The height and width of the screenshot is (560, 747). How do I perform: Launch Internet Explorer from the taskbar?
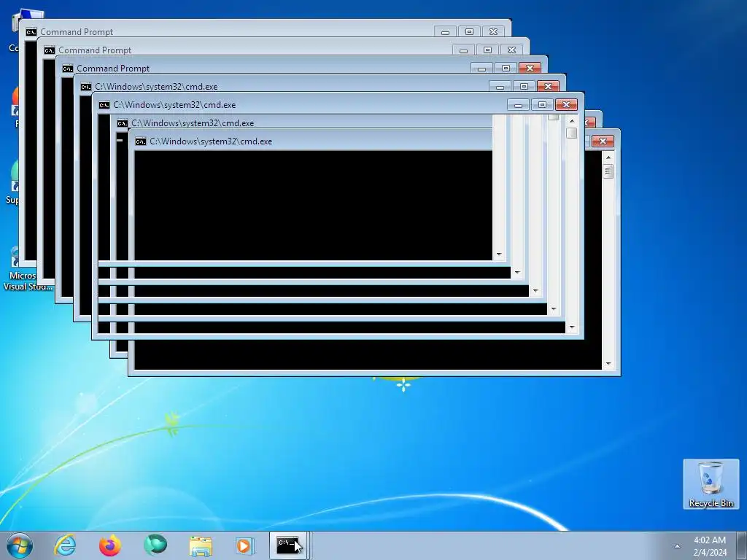(65, 545)
